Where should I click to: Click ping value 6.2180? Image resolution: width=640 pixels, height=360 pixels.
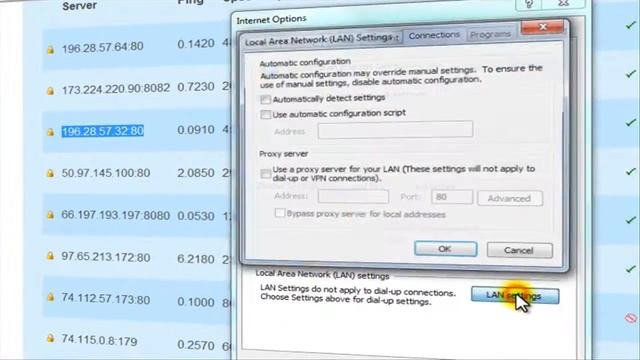coord(196,259)
